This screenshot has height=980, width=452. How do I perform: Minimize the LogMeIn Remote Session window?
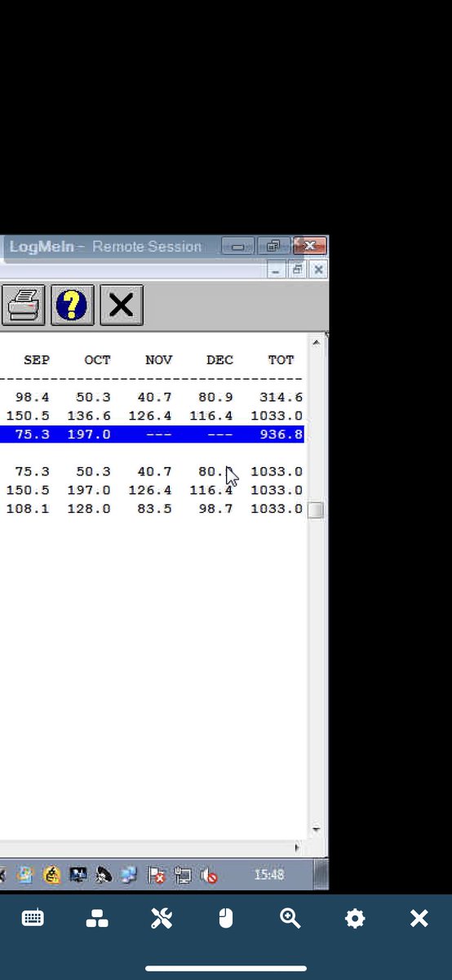[237, 246]
